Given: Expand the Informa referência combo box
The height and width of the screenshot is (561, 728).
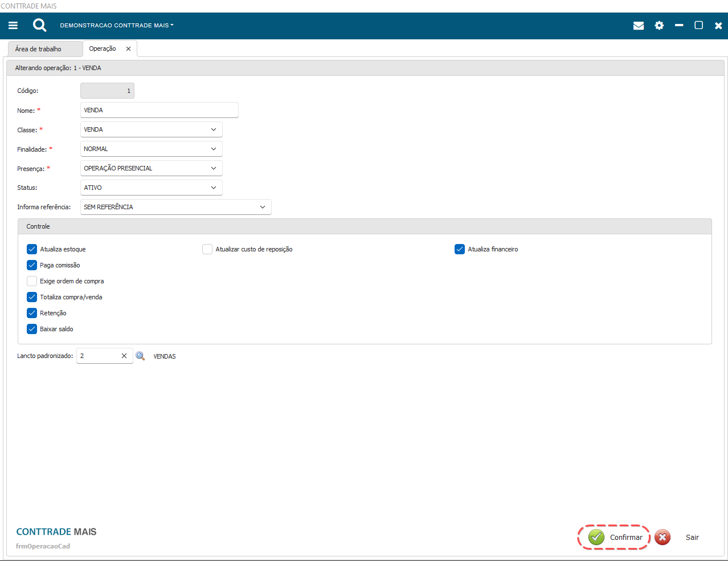Looking at the screenshot, I should point(263,207).
